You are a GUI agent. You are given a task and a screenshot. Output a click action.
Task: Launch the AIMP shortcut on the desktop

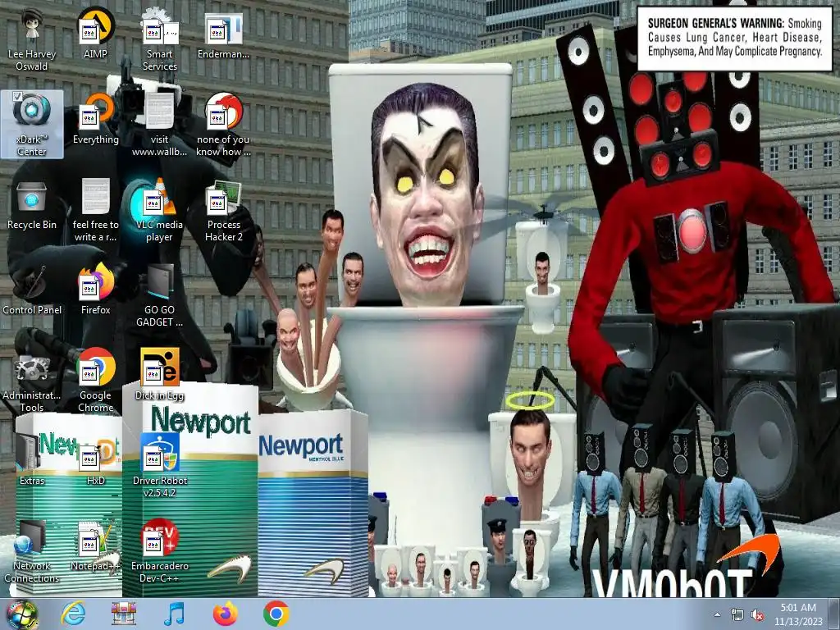tap(95, 34)
